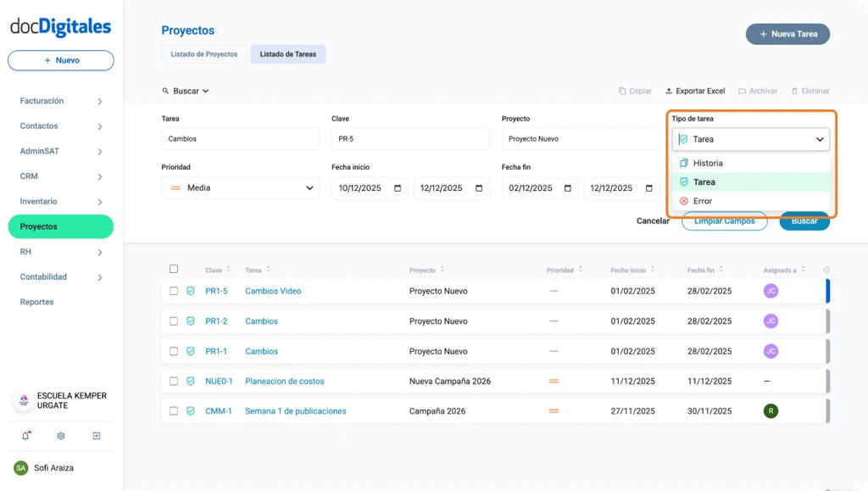Select the checkbox for row CMM-1
The width and height of the screenshot is (868, 491).
[x=174, y=411]
